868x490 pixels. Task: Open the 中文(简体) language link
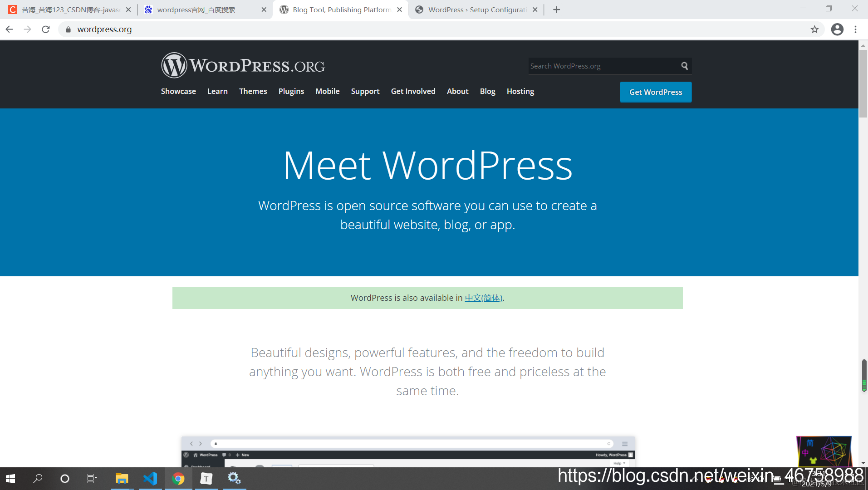coord(483,298)
